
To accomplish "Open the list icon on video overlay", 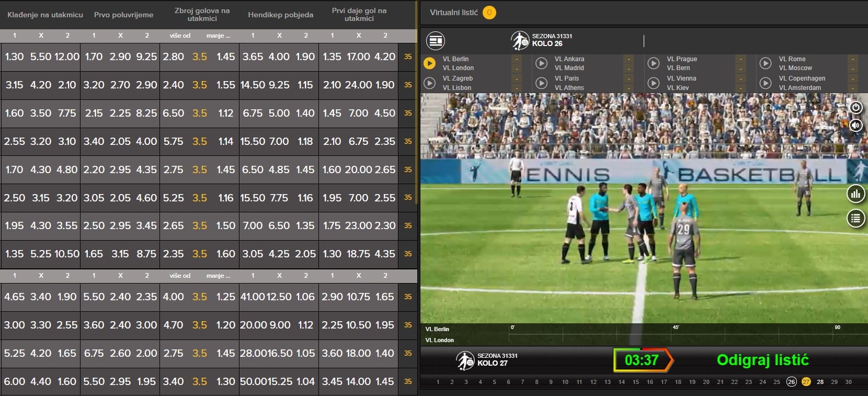I will (855, 218).
